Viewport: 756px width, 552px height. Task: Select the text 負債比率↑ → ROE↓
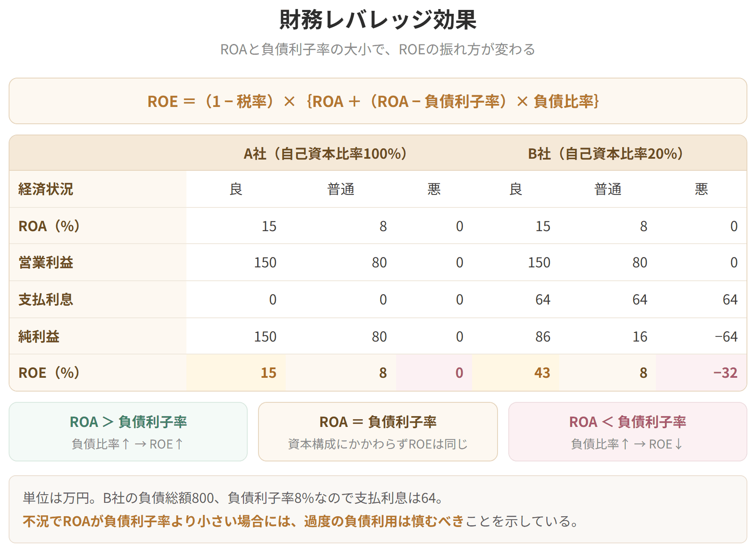click(627, 444)
